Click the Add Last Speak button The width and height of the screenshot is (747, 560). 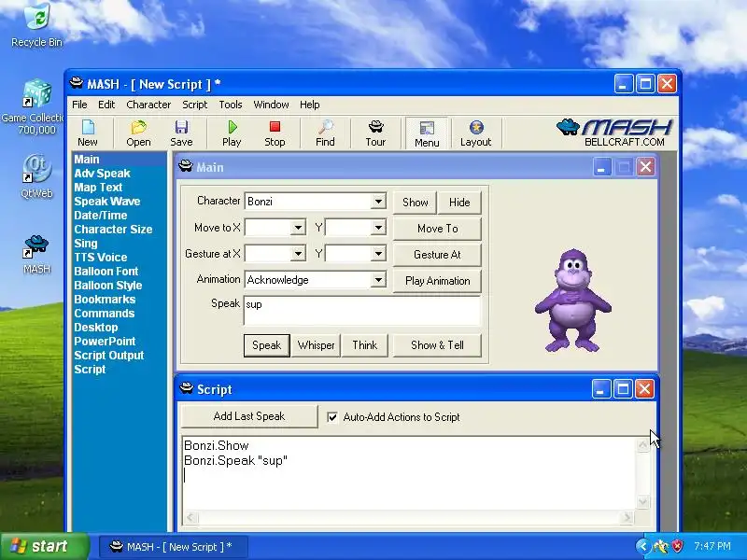click(x=249, y=416)
